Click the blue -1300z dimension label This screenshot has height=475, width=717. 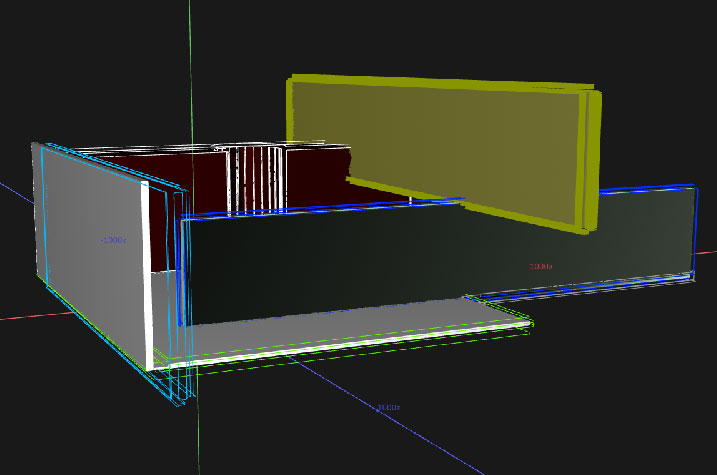(x=113, y=240)
